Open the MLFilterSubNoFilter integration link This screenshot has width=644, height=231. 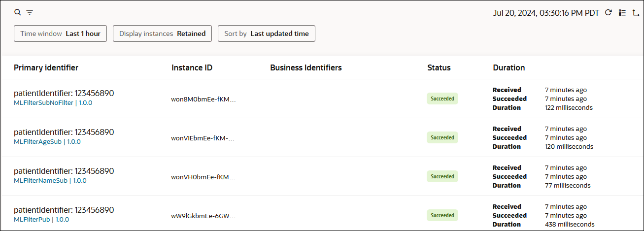point(43,103)
